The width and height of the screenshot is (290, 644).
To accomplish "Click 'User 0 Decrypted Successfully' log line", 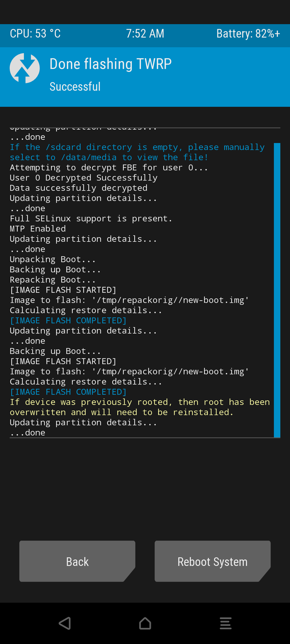I will (x=84, y=178).
